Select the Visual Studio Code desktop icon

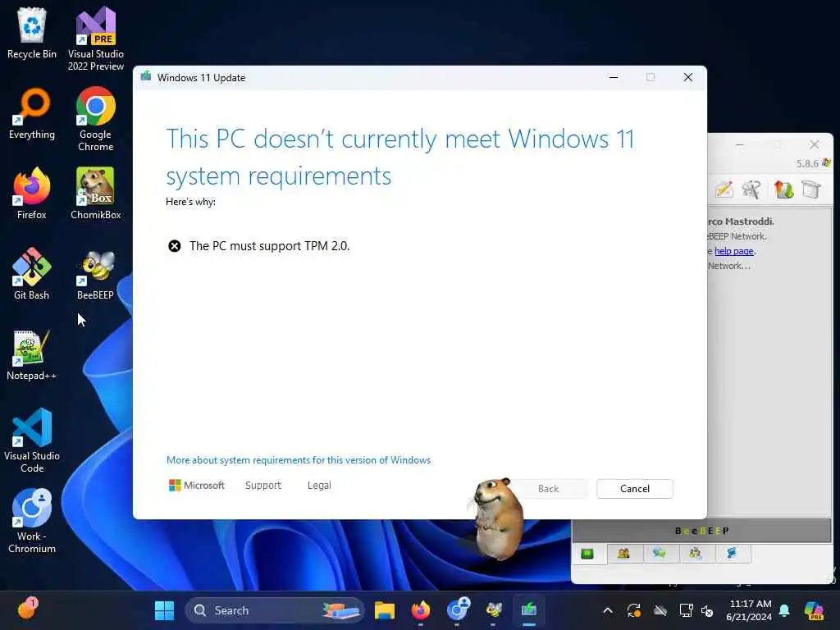(32, 441)
